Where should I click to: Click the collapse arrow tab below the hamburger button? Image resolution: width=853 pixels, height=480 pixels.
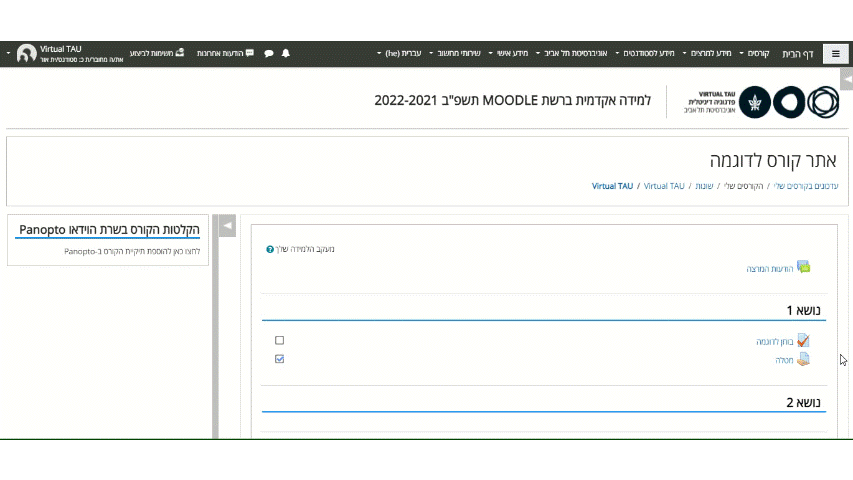(846, 79)
